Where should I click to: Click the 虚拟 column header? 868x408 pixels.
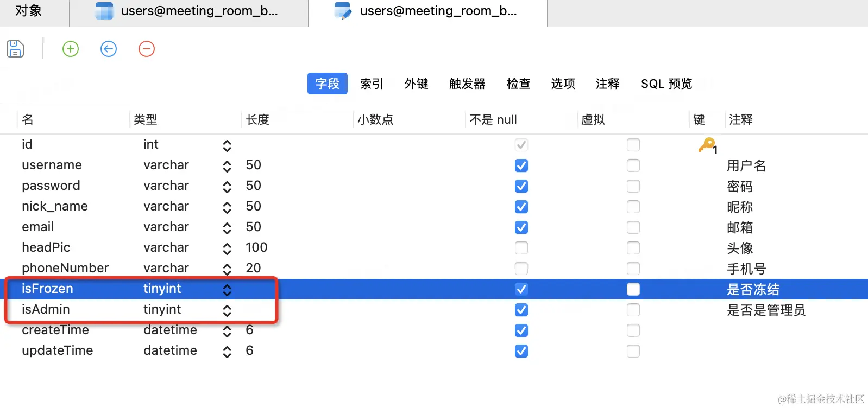tap(593, 119)
